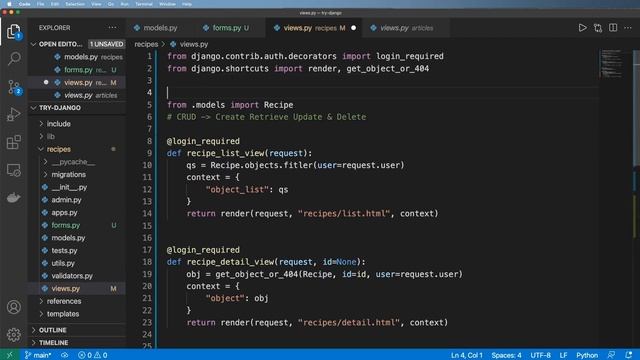Click the synchronize changes cloud icon

[64, 355]
